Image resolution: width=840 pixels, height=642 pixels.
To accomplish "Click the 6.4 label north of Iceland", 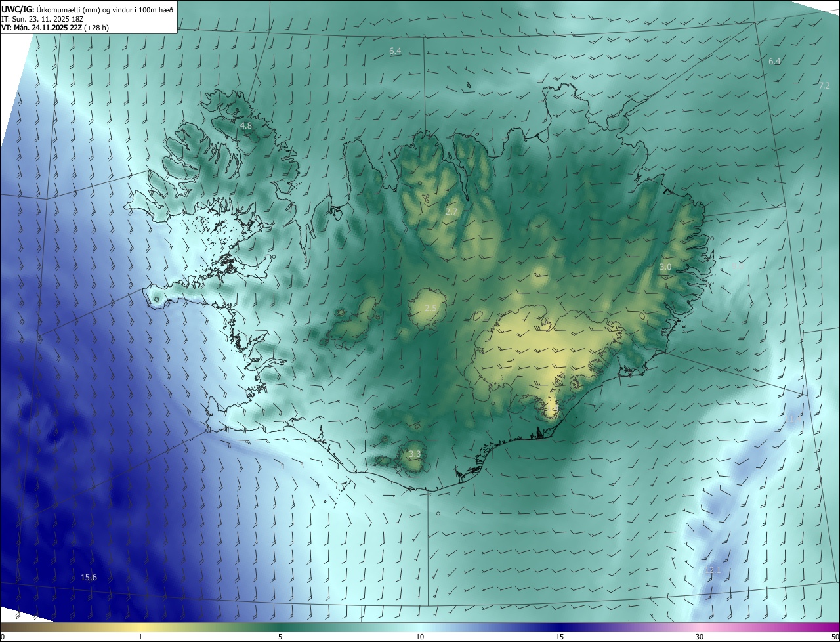I will pyautogui.click(x=395, y=51).
